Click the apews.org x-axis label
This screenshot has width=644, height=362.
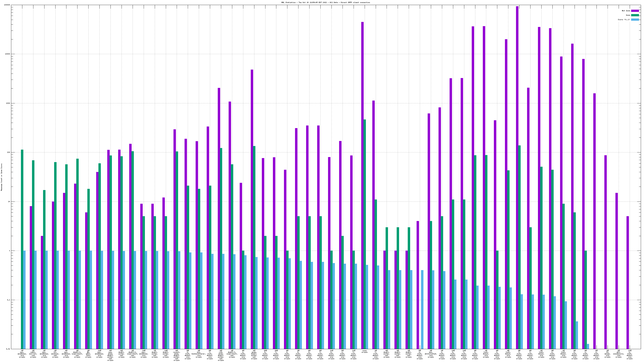point(608,354)
